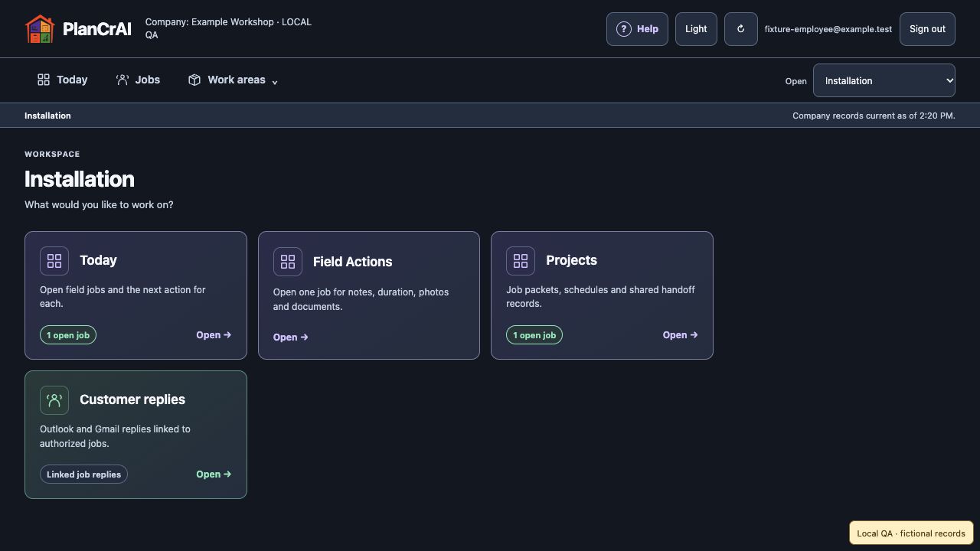Switch to the Light theme

pos(696,29)
